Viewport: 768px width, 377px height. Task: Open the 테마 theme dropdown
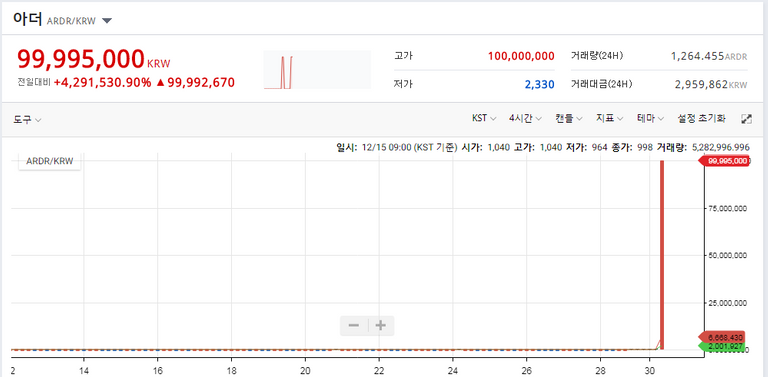650,118
